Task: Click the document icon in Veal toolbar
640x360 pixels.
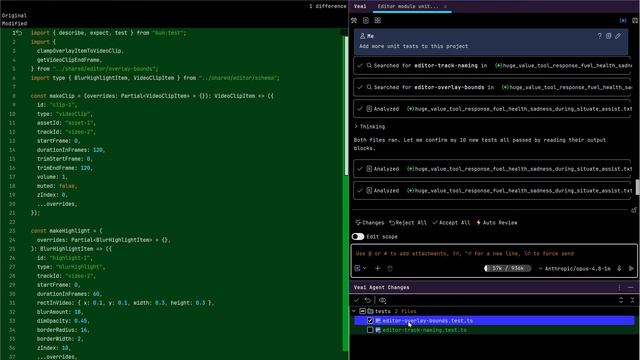Action: (x=366, y=20)
